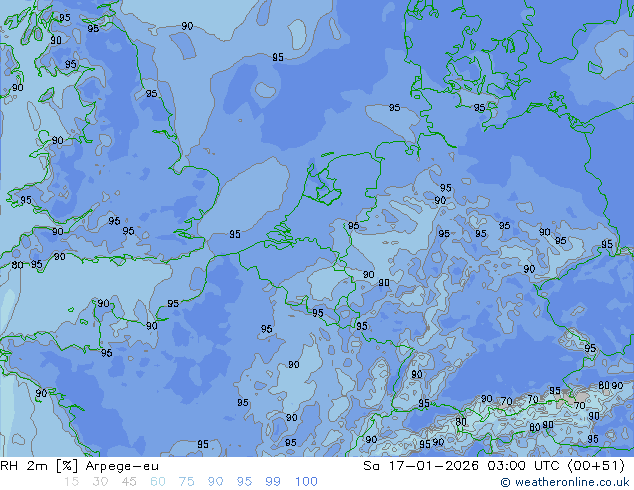Screen dimensions: 634x490
Task: Select the 75 value in the humidity legend
Action: pos(186,482)
